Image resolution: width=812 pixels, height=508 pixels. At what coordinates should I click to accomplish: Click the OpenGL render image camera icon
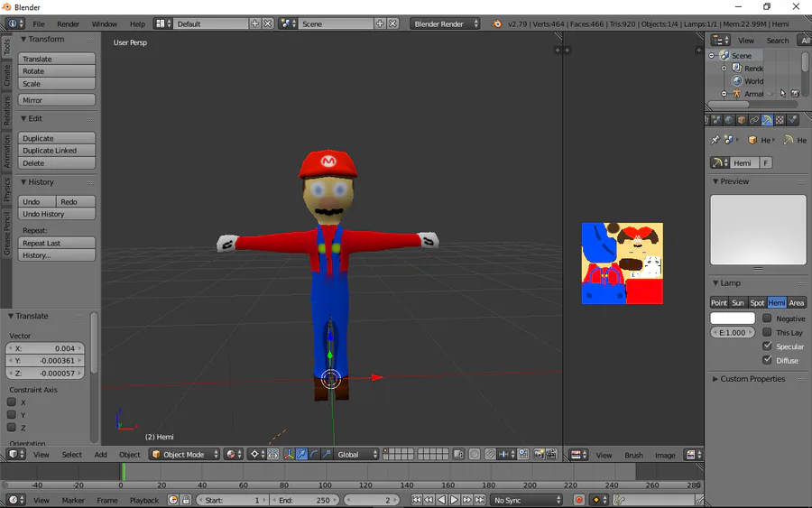pyautogui.click(x=540, y=454)
